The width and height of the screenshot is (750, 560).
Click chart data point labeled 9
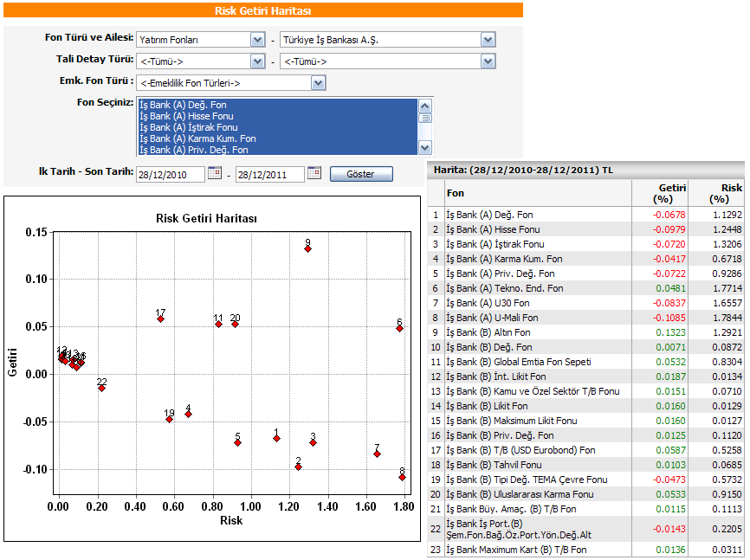pos(307,248)
